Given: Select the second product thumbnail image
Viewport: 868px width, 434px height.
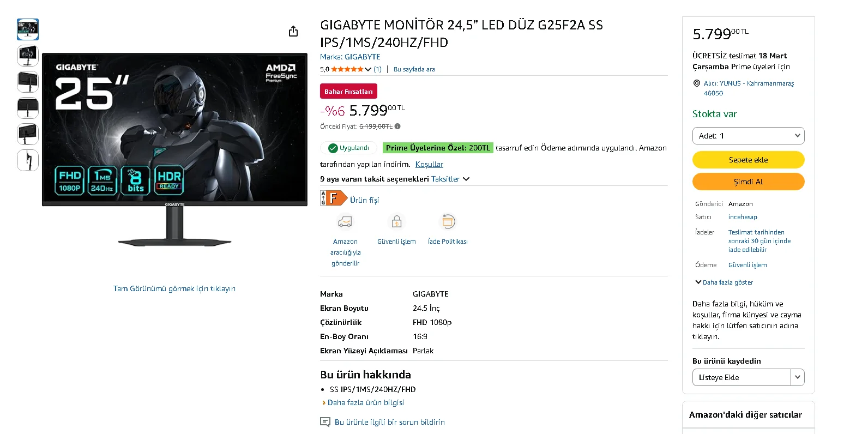Looking at the screenshot, I should pos(28,55).
